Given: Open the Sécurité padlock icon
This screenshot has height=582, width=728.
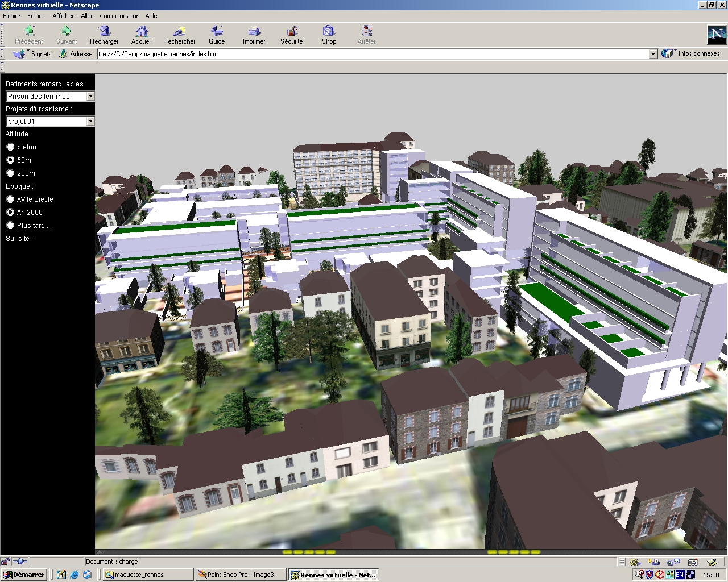Looking at the screenshot, I should [x=292, y=32].
